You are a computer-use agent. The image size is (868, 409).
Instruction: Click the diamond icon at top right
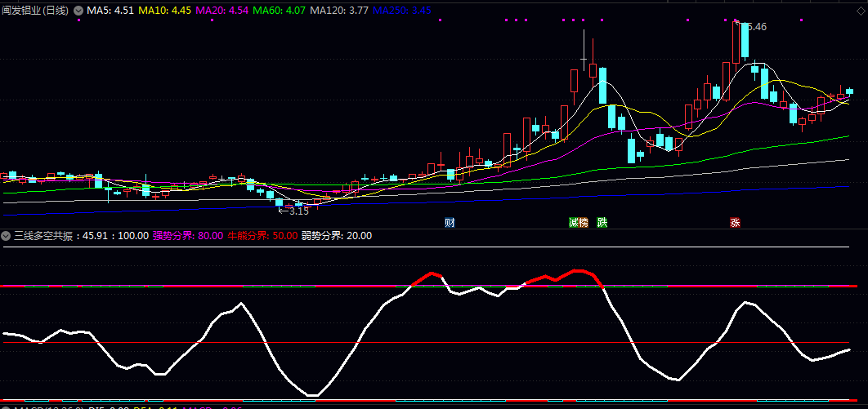pos(860,10)
